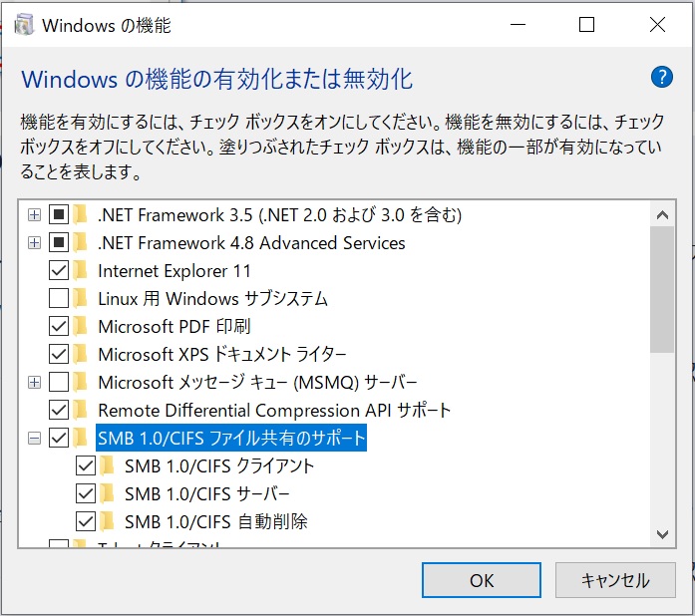Image resolution: width=695 pixels, height=616 pixels.
Task: Select the Remote Differential Compression API サポート item
Action: coord(274,410)
